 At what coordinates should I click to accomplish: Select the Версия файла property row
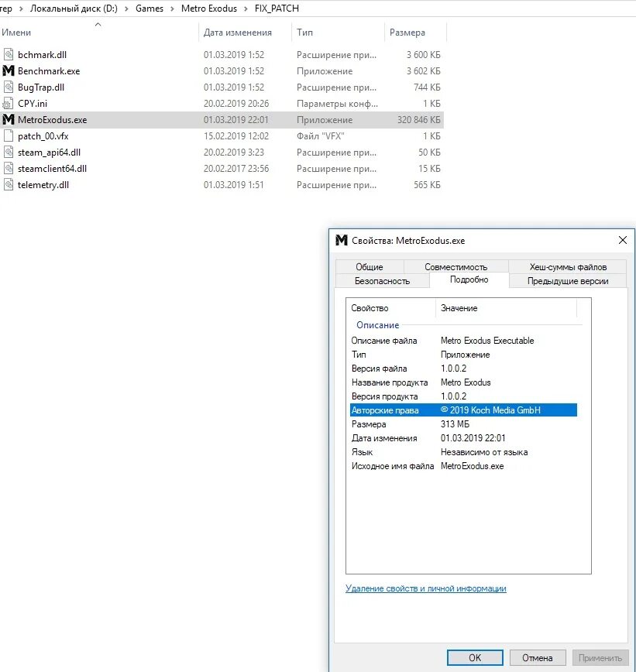[x=463, y=369]
